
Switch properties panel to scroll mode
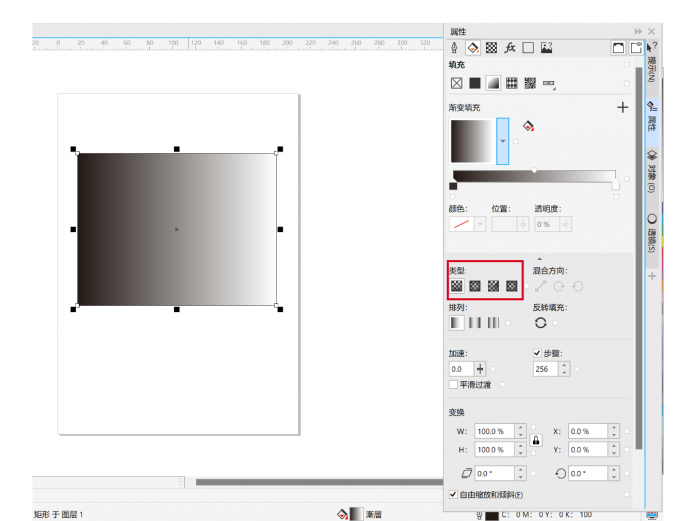tap(618, 48)
